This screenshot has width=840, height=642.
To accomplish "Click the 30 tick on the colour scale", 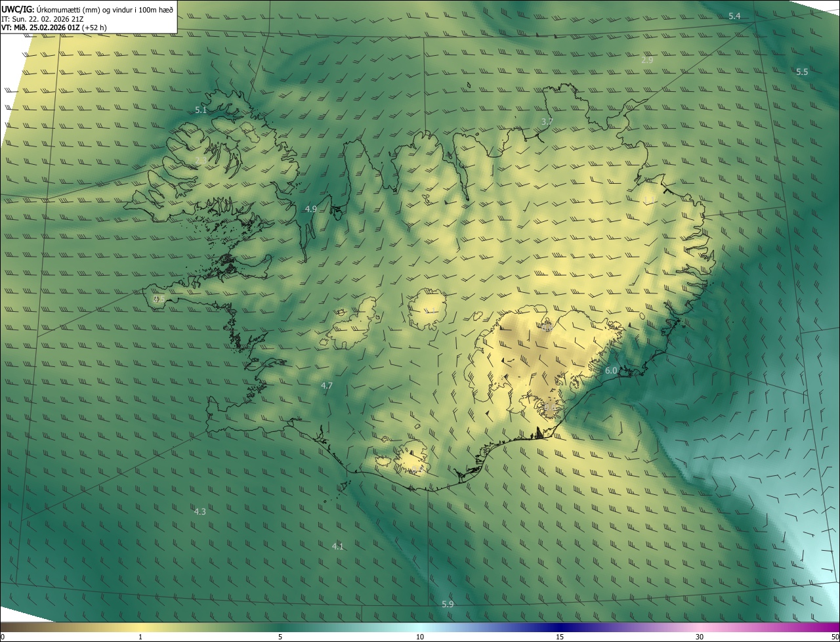I will coord(700,637).
